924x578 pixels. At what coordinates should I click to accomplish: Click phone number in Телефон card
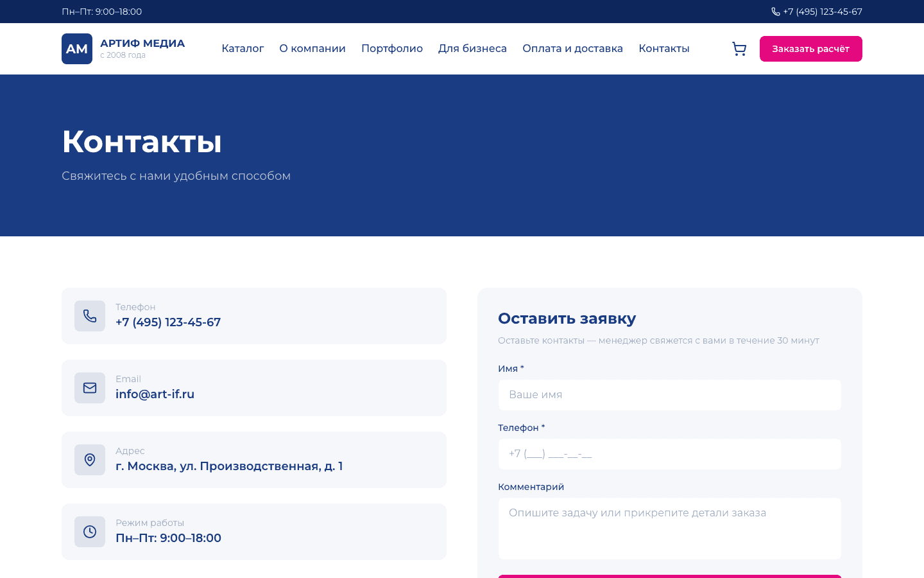click(x=168, y=322)
